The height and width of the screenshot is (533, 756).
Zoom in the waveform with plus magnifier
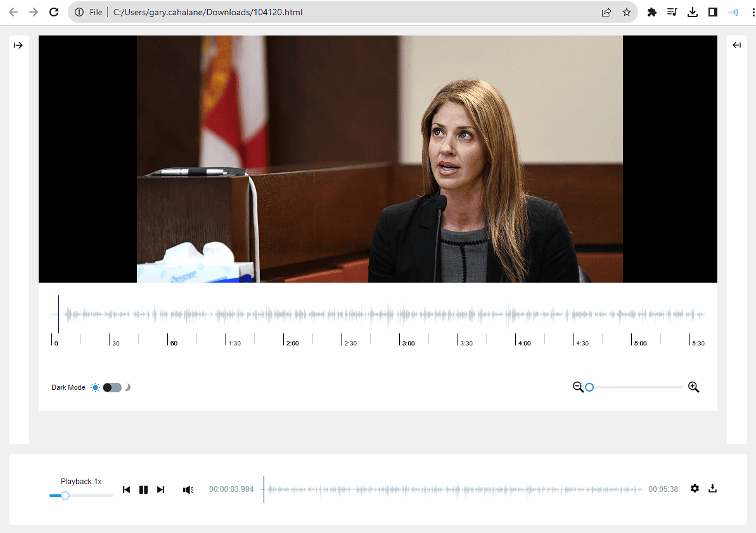pyautogui.click(x=693, y=387)
